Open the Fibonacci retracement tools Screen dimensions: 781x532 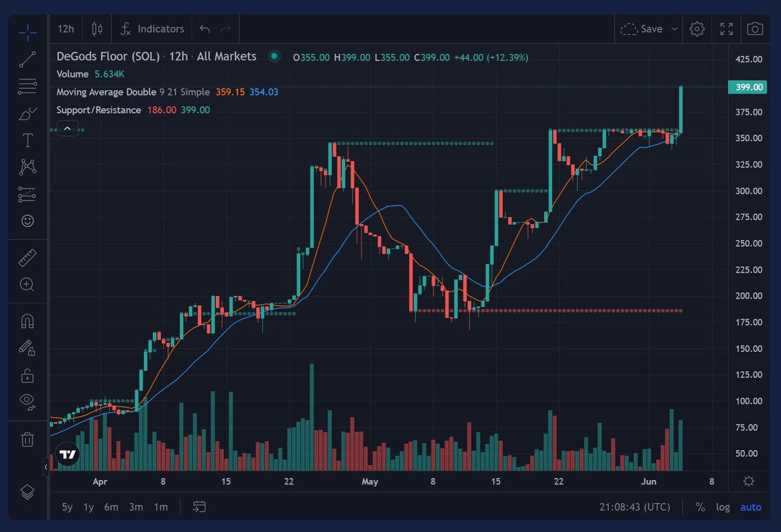pyautogui.click(x=27, y=86)
